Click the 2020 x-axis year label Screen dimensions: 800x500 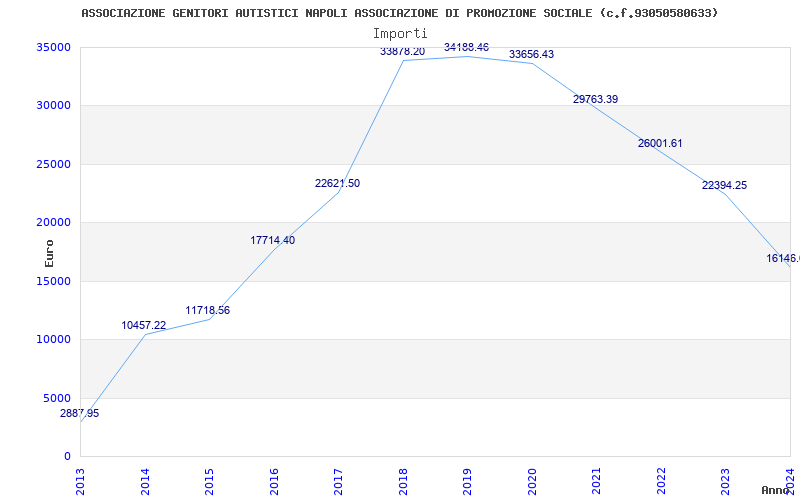tap(532, 481)
